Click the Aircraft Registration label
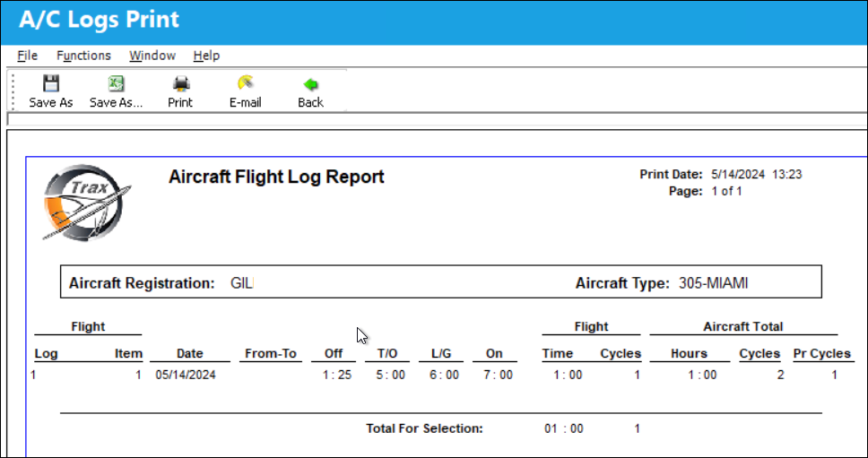This screenshot has height=458, width=868. point(142,283)
